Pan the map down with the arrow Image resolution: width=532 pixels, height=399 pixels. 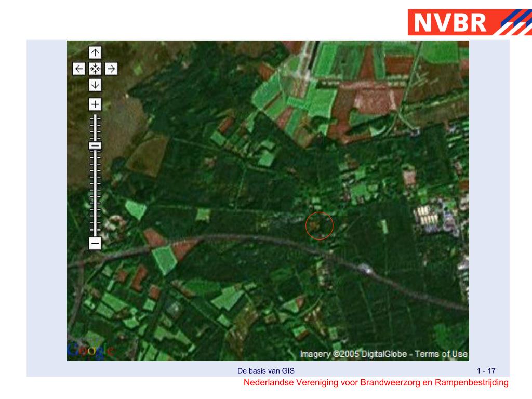pos(95,85)
